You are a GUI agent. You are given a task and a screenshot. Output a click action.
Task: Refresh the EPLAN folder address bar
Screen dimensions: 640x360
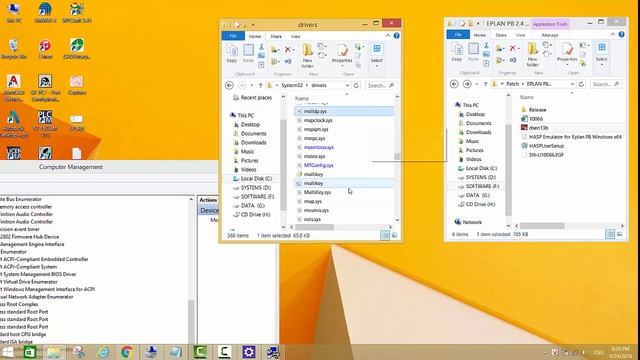pos(581,84)
